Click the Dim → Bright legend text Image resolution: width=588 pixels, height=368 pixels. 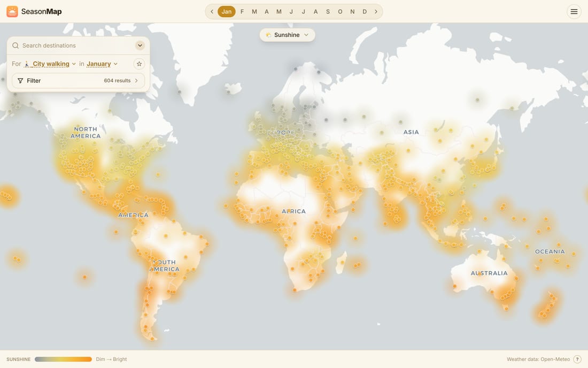(x=111, y=359)
